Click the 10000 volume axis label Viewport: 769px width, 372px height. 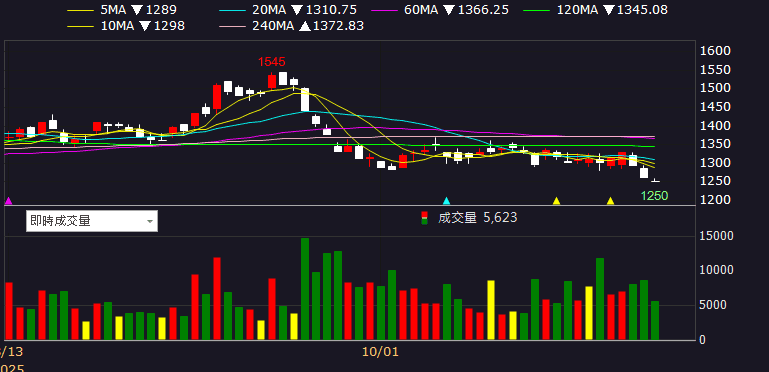[x=717, y=271]
